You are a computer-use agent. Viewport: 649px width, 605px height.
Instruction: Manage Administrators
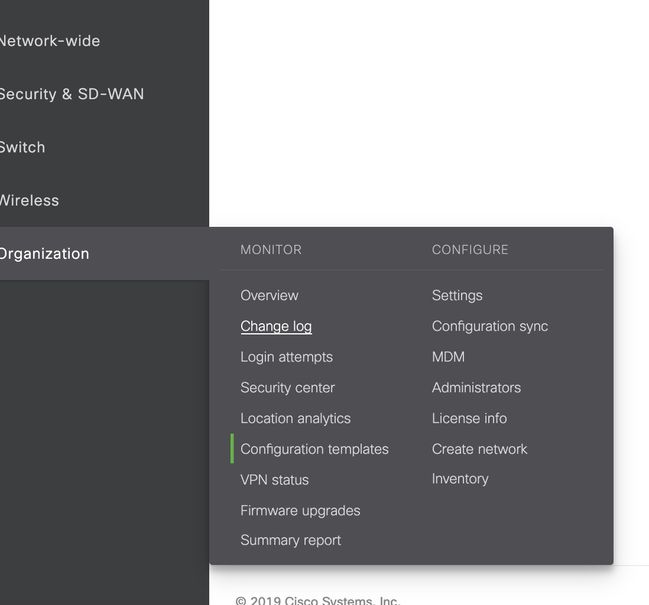point(476,387)
